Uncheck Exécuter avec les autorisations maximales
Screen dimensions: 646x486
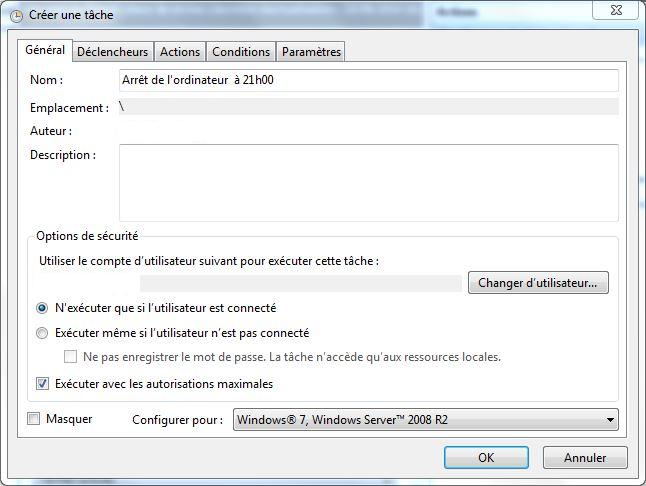tap(42, 384)
